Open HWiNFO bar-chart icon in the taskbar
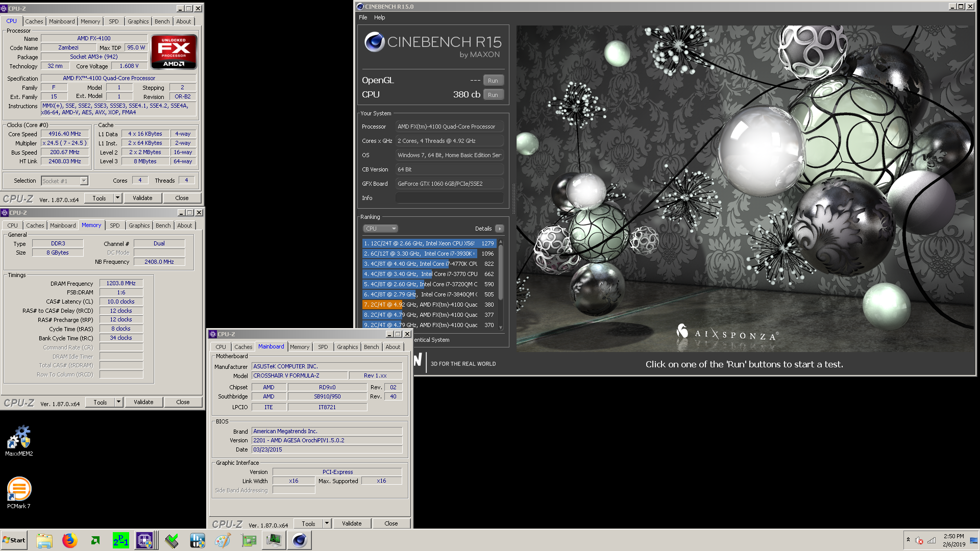 pyautogui.click(x=198, y=540)
